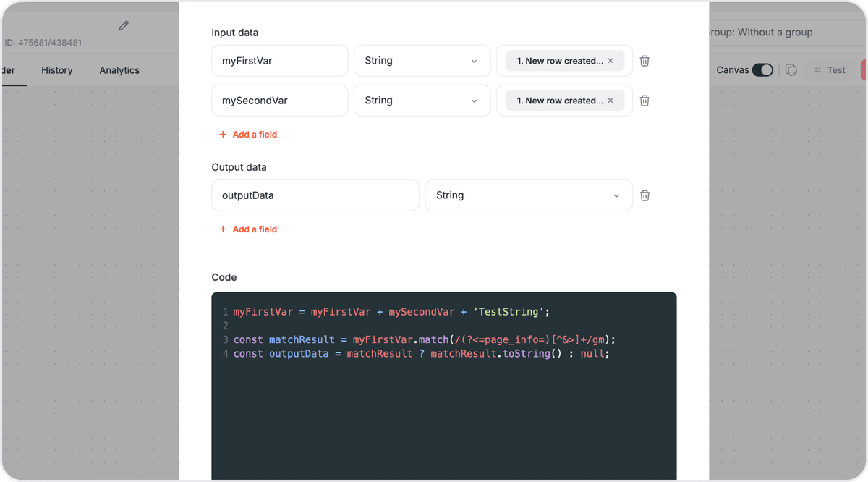Click code line 1 assigning myFirstVar
The height and width of the screenshot is (482, 868).
coord(391,312)
